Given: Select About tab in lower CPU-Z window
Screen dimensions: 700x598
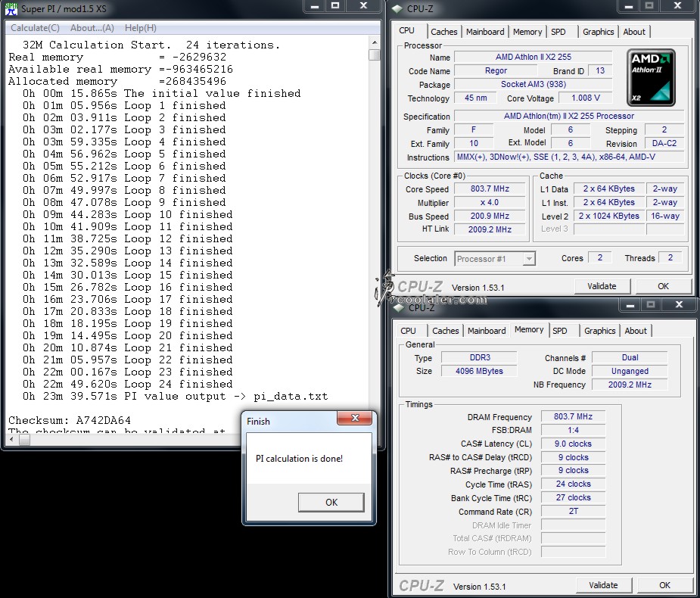Looking at the screenshot, I should point(636,331).
